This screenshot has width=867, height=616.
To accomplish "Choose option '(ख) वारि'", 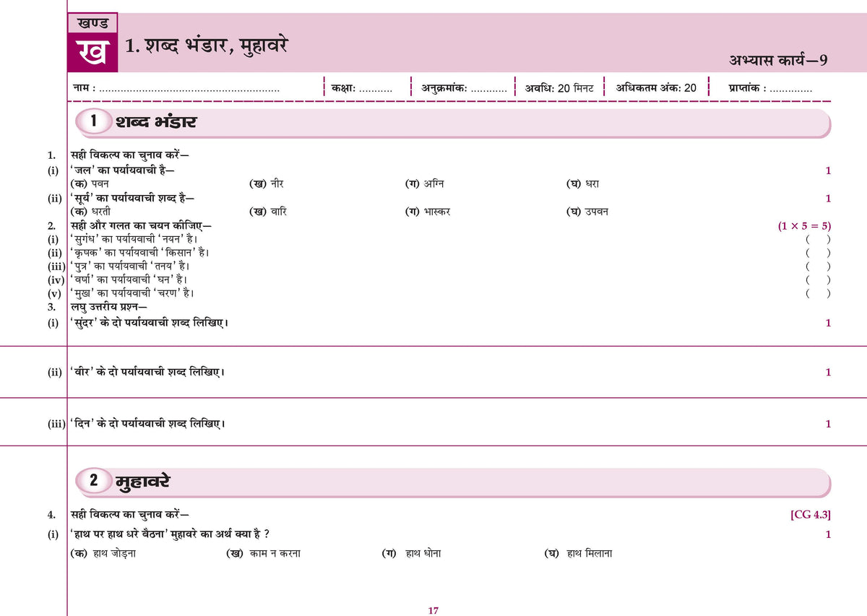I will pos(268,212).
